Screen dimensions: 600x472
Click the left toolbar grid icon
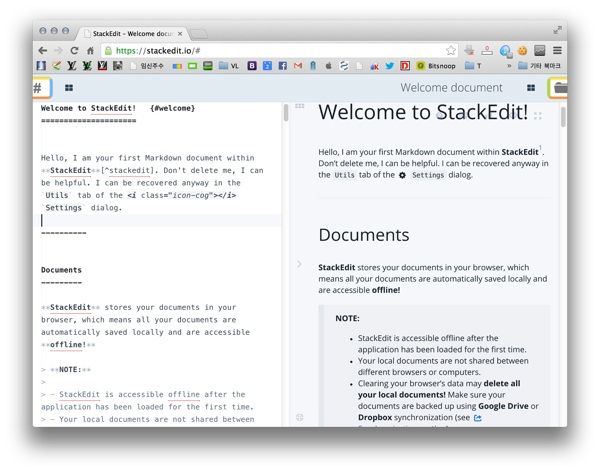pos(69,88)
